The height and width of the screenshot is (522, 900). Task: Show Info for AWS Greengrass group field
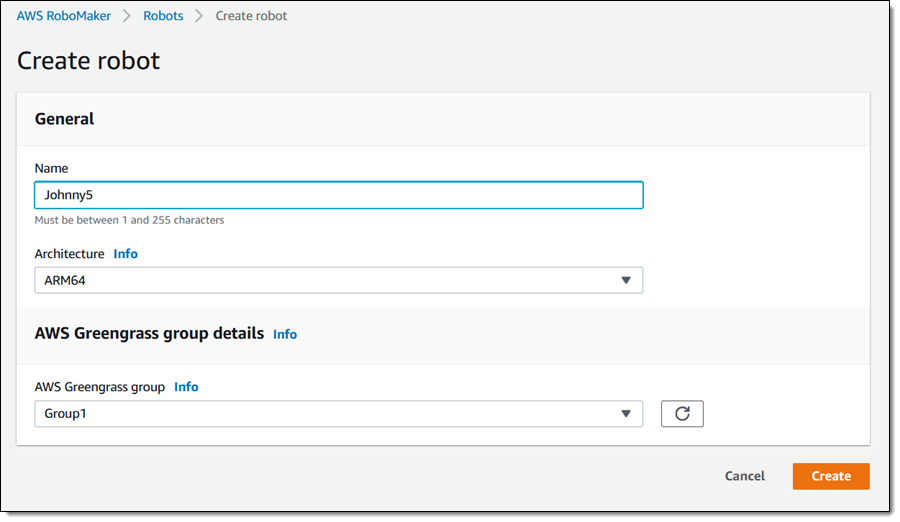pos(186,387)
